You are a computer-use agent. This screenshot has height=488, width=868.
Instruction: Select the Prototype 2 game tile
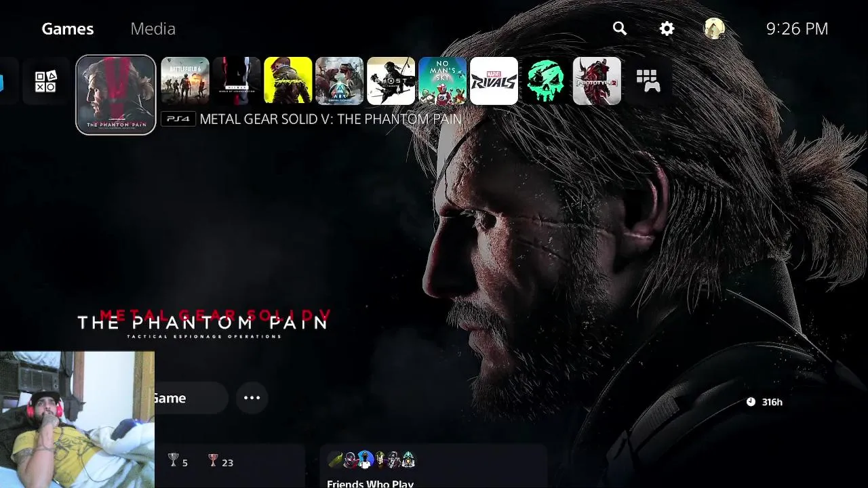[597, 81]
